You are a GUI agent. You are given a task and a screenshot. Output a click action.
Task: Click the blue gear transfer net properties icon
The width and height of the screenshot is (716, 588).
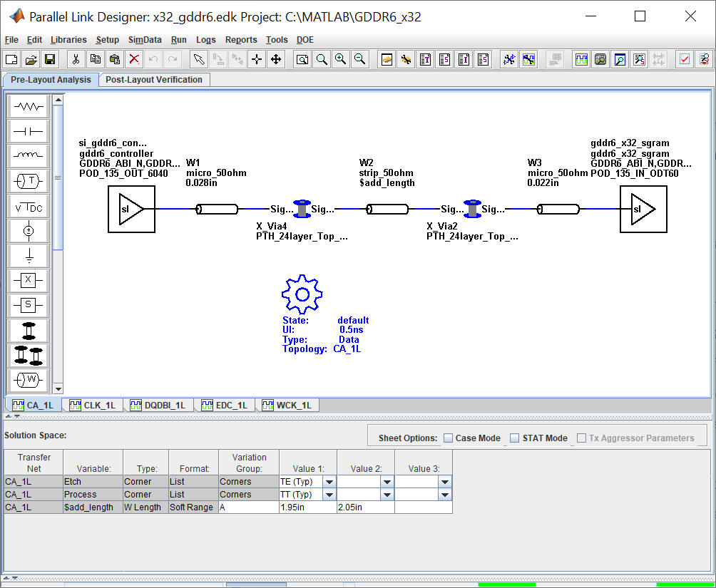(302, 294)
